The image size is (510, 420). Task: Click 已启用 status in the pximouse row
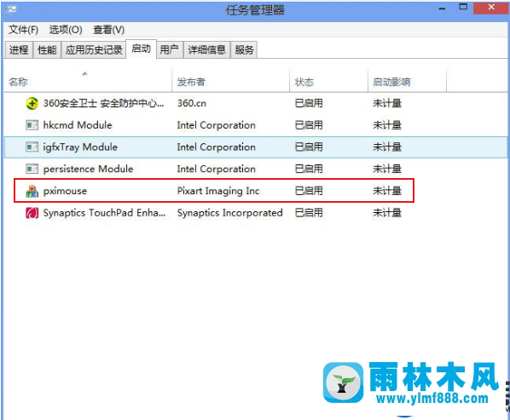tap(309, 191)
